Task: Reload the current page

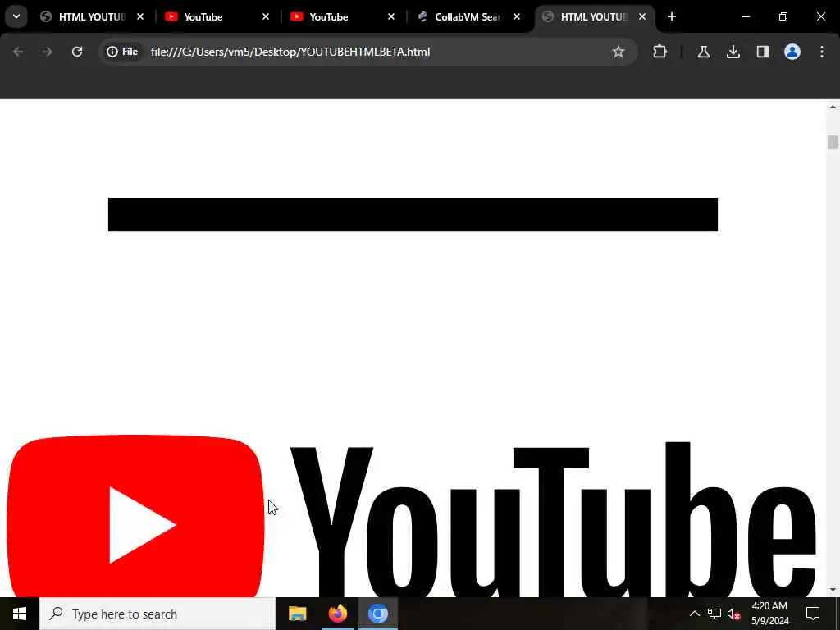Action: (77, 52)
